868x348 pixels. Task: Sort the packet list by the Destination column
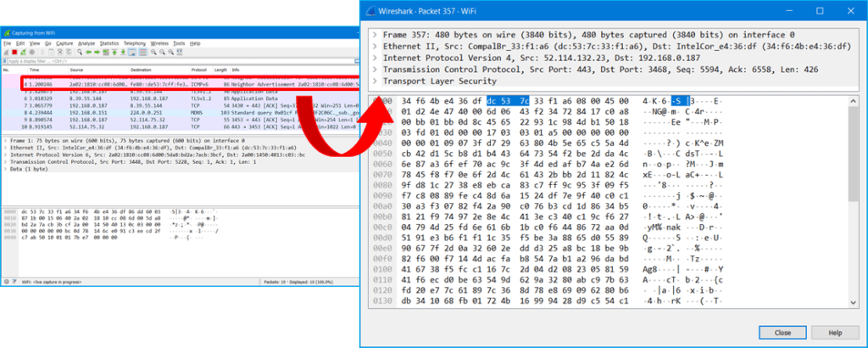[x=159, y=70]
